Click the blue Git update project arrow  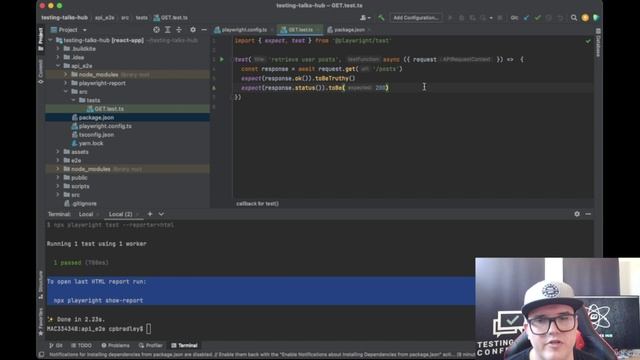tap(527, 18)
